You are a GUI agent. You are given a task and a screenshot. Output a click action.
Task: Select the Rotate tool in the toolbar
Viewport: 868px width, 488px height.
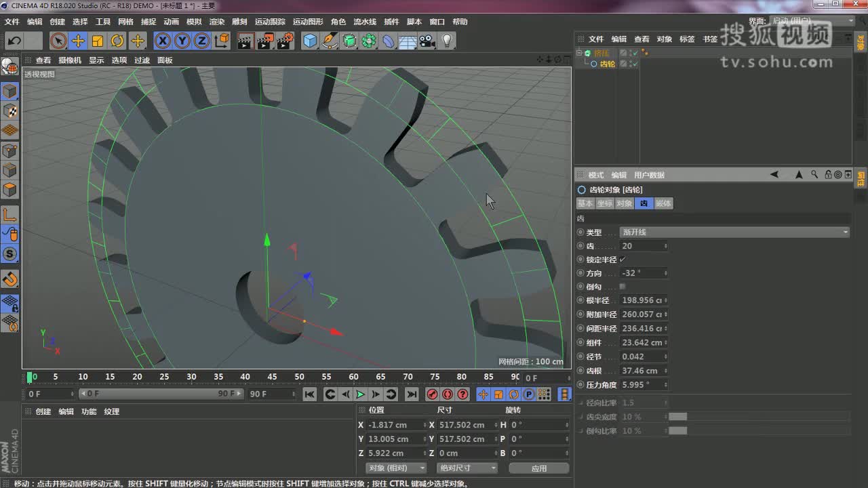pos(117,41)
